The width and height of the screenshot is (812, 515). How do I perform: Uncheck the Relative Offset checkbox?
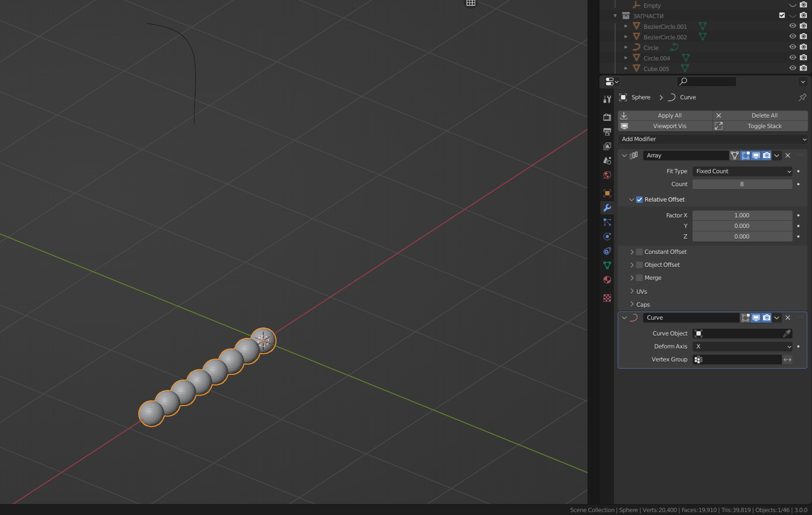[x=639, y=200]
